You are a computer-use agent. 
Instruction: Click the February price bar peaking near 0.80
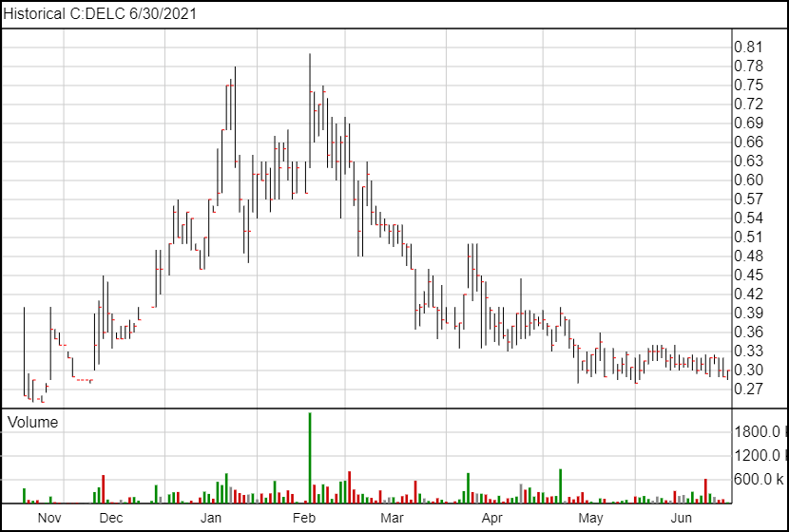(310, 110)
